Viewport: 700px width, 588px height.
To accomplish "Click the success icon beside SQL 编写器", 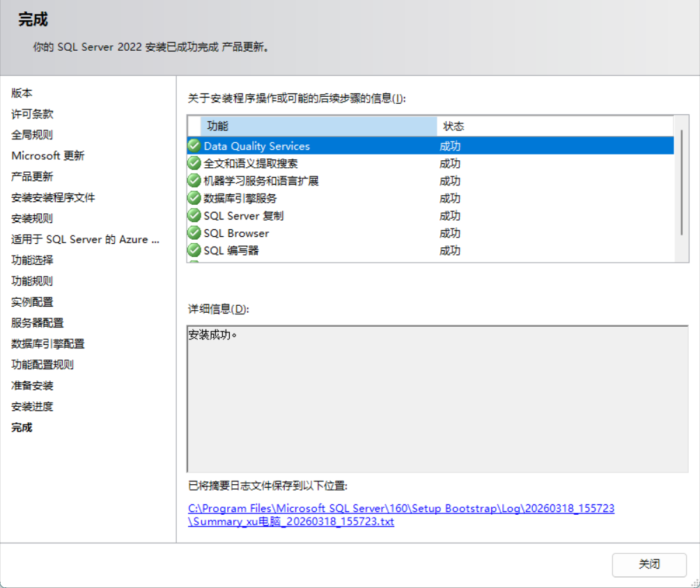I will [x=194, y=250].
